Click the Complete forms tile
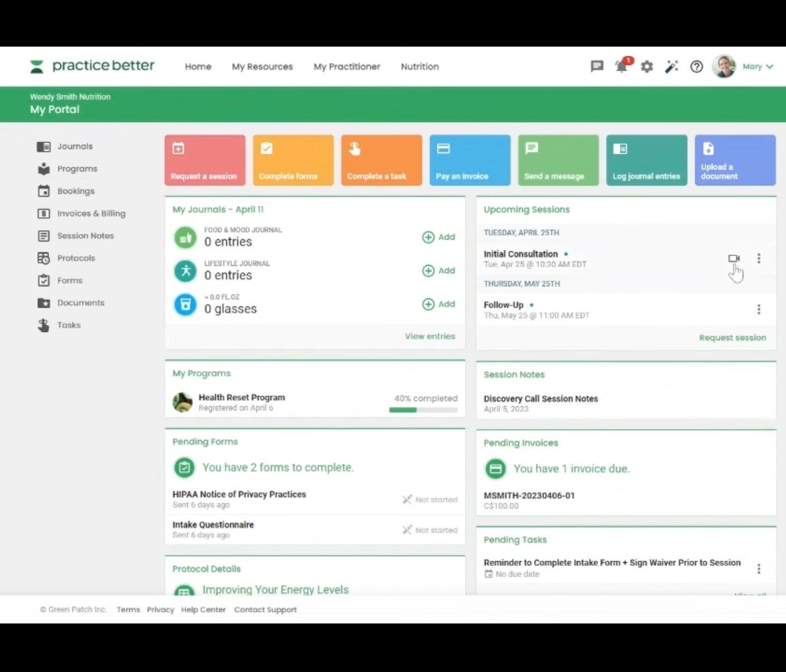The image size is (786, 672). pyautogui.click(x=293, y=160)
